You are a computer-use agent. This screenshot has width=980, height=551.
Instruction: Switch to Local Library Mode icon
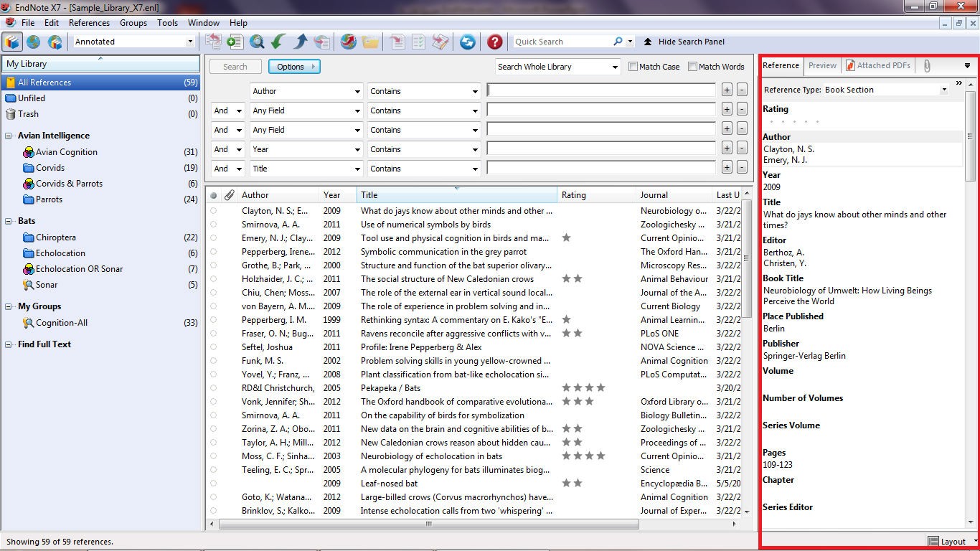pyautogui.click(x=12, y=42)
